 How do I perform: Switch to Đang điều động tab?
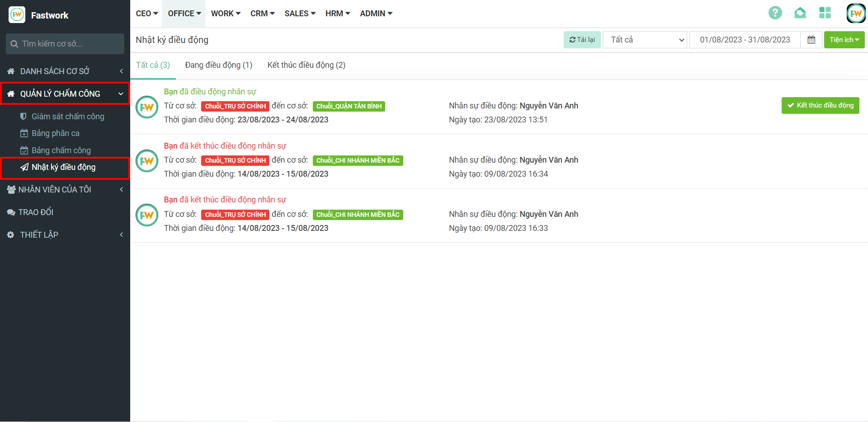point(218,65)
